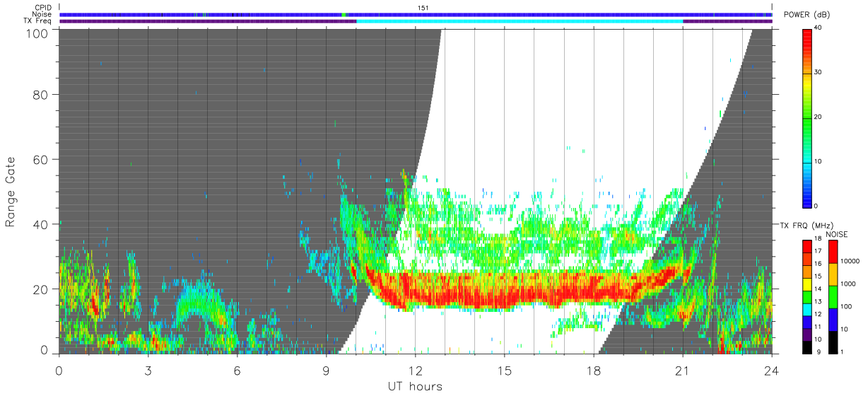The height and width of the screenshot is (401, 868).
Task: Click the TX Freq strip label
Action: click(38, 21)
